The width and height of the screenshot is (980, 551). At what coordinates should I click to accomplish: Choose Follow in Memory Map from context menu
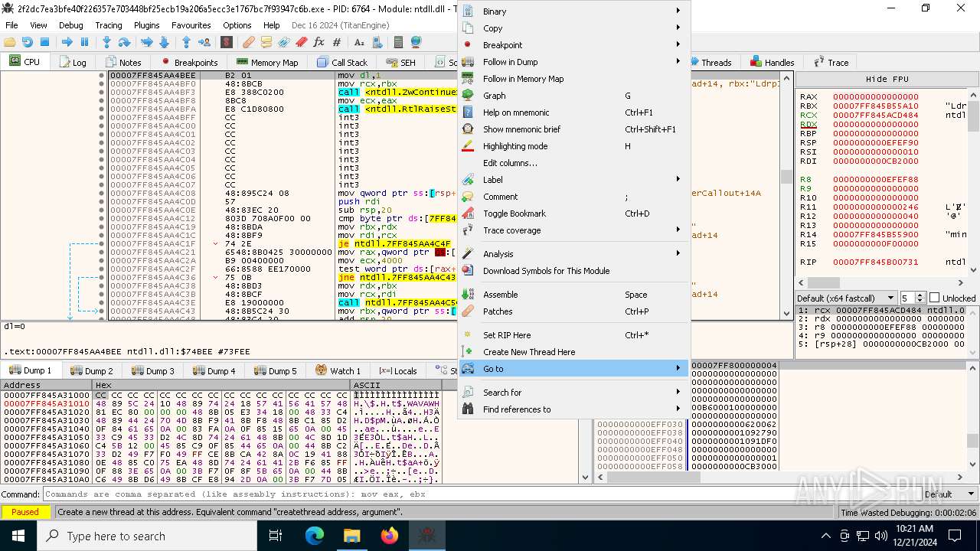coord(574,79)
